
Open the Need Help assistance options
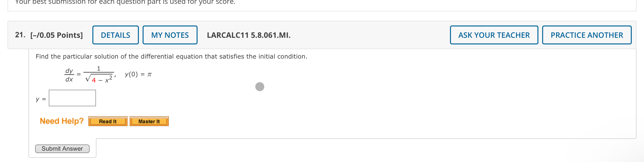(x=62, y=121)
